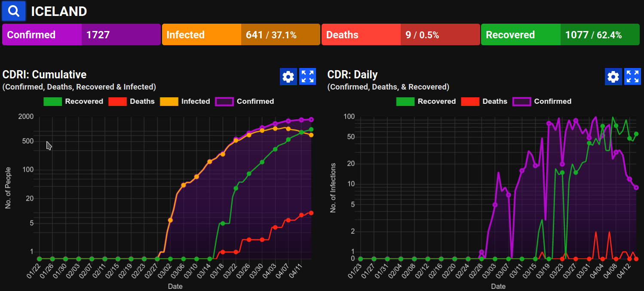This screenshot has height=291, width=644.
Task: Toggle Deaths series in Cumulative chart legend
Action: pos(131,102)
